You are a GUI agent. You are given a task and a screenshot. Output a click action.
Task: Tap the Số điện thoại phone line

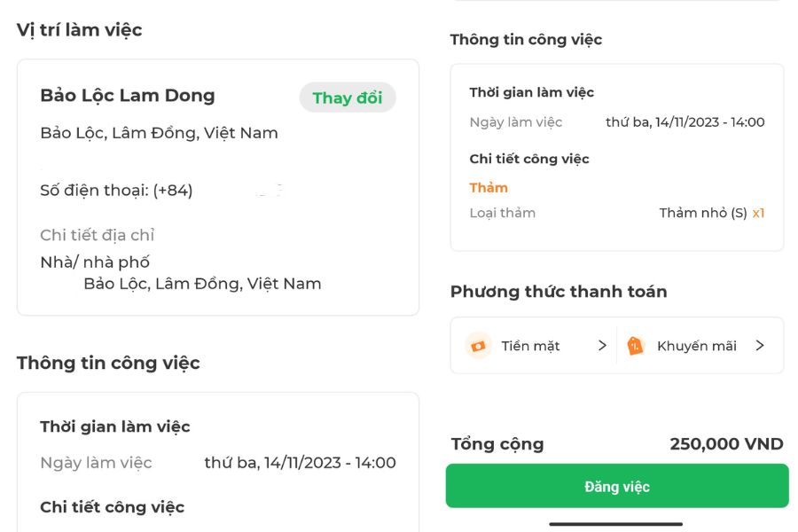(x=116, y=190)
